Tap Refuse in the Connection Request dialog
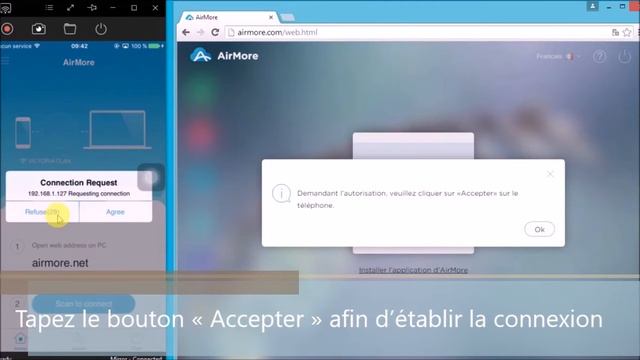Image resolution: width=640 pixels, height=360 pixels. (42, 212)
